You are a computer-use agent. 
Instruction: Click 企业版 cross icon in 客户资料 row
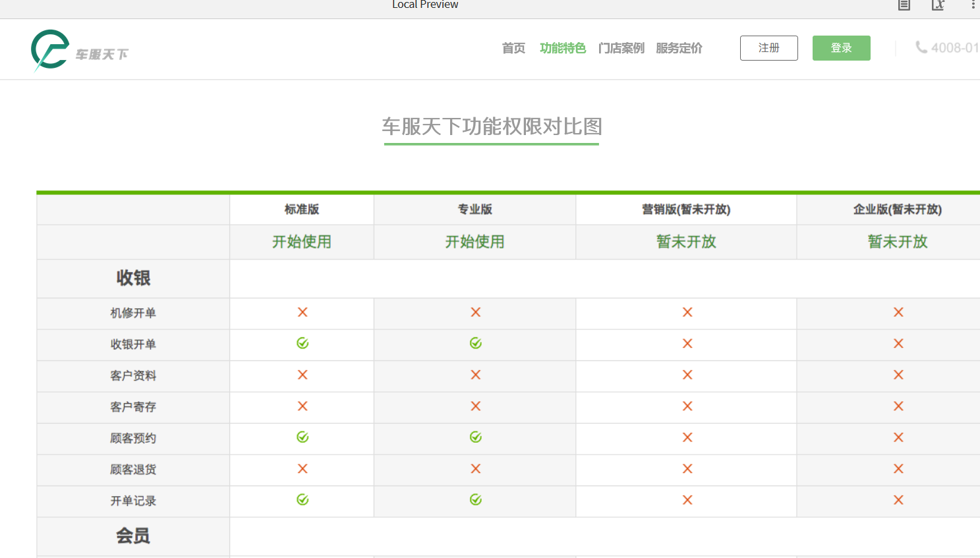[x=898, y=375]
